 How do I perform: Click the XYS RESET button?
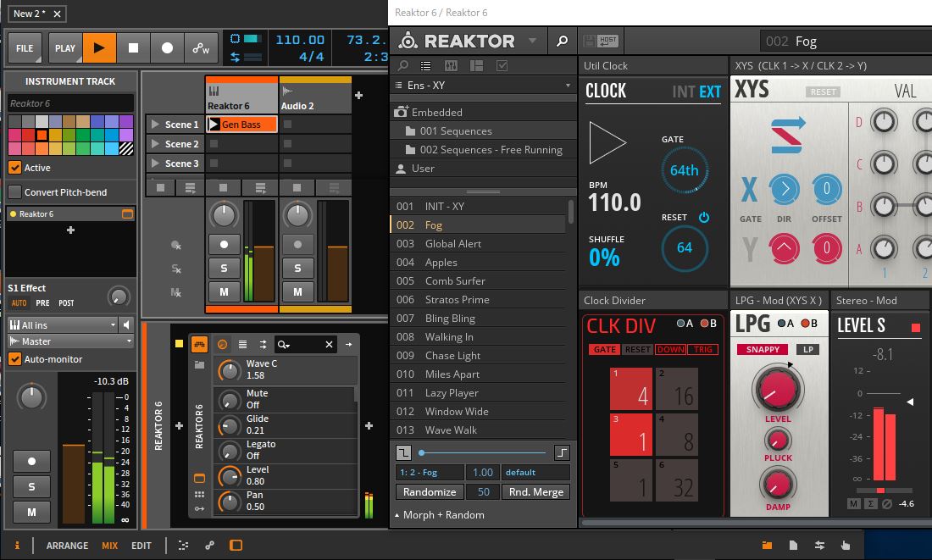(824, 91)
